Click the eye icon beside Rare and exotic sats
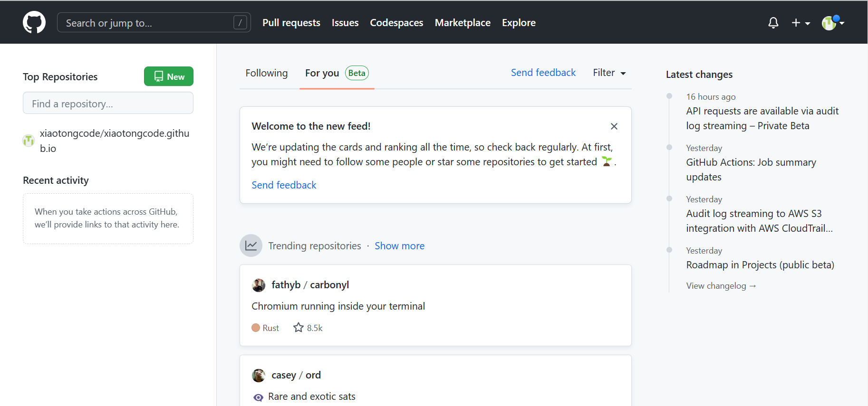The image size is (868, 406). pyautogui.click(x=258, y=397)
